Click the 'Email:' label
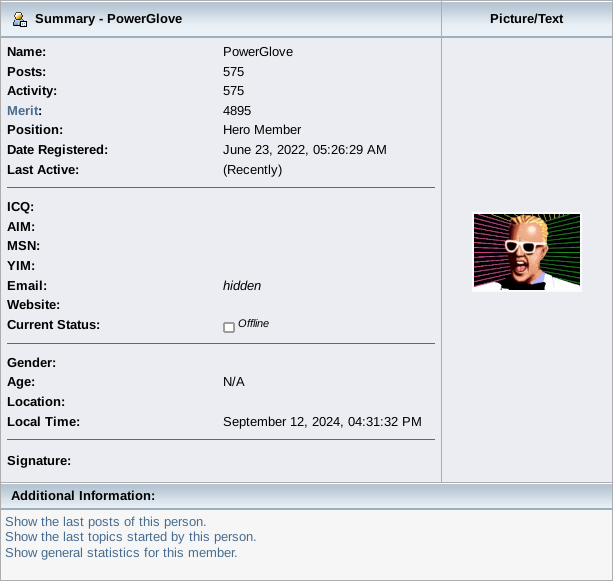 tap(27, 286)
